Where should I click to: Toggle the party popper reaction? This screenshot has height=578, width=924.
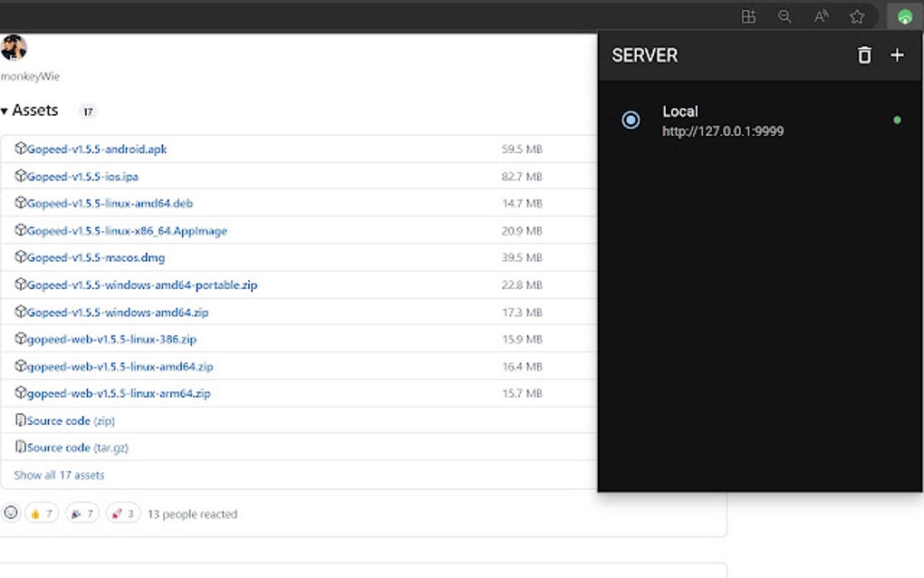point(82,514)
